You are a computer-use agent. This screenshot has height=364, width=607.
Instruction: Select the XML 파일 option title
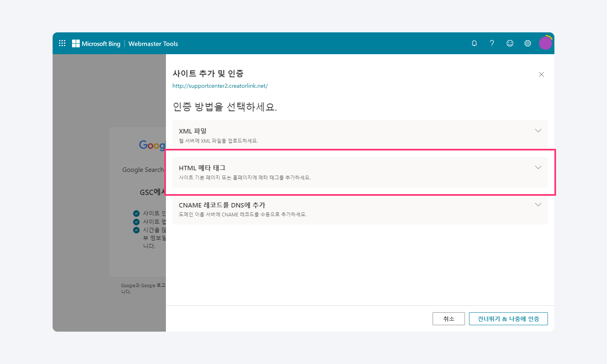pyautogui.click(x=193, y=131)
